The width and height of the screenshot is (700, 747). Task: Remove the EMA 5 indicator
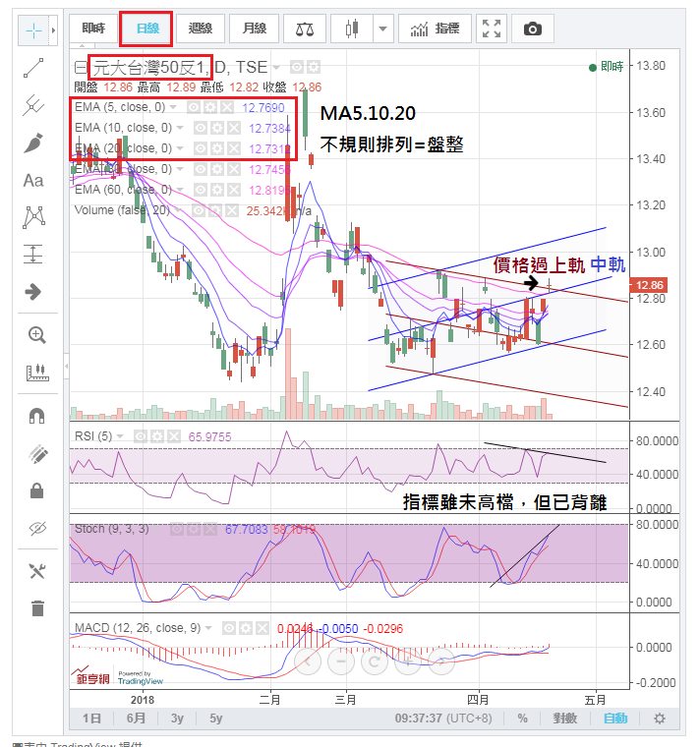(x=227, y=107)
